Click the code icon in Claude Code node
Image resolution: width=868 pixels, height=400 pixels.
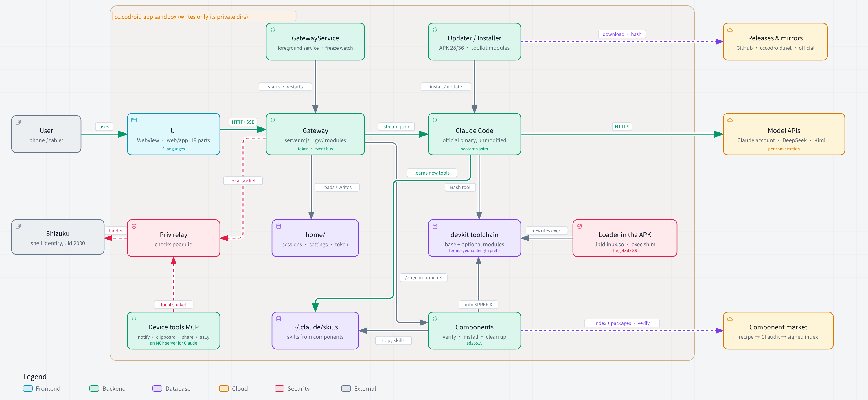click(435, 120)
